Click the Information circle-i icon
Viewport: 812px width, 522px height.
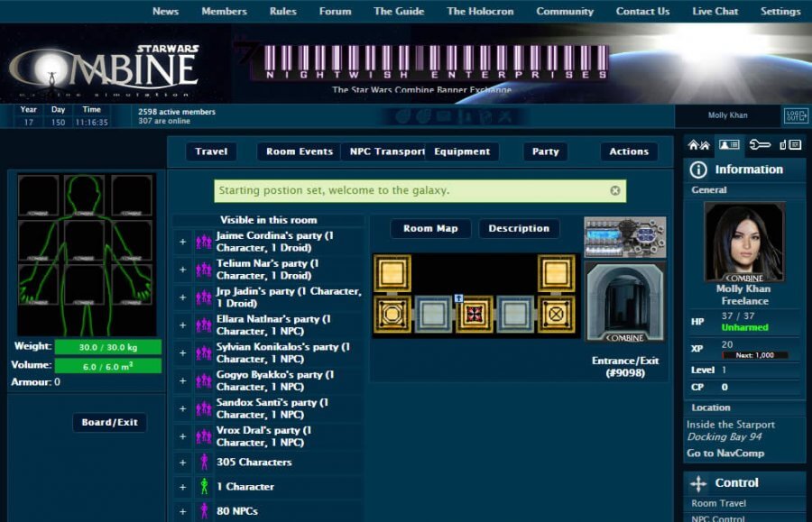(x=698, y=169)
